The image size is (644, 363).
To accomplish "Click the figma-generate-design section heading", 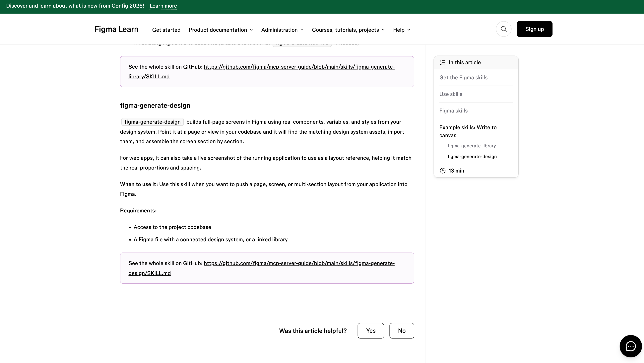I will pos(155,105).
